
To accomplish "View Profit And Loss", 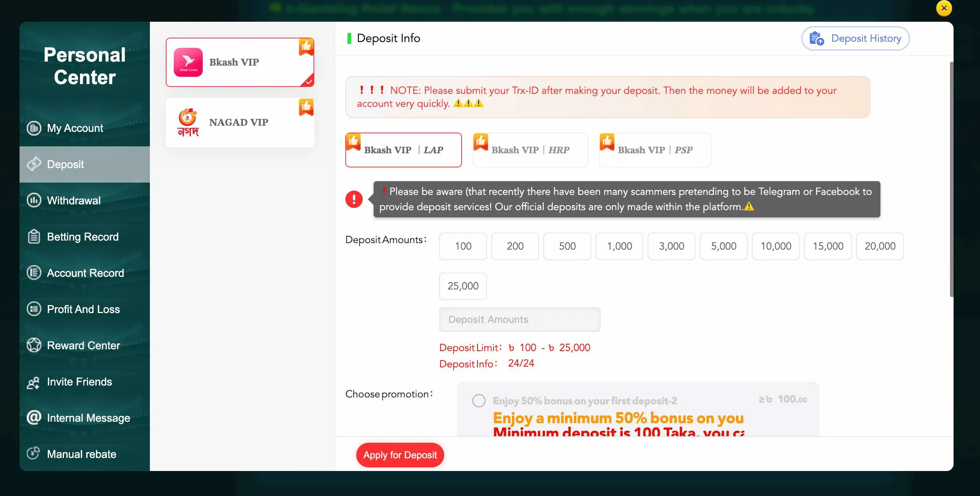I will click(x=84, y=309).
